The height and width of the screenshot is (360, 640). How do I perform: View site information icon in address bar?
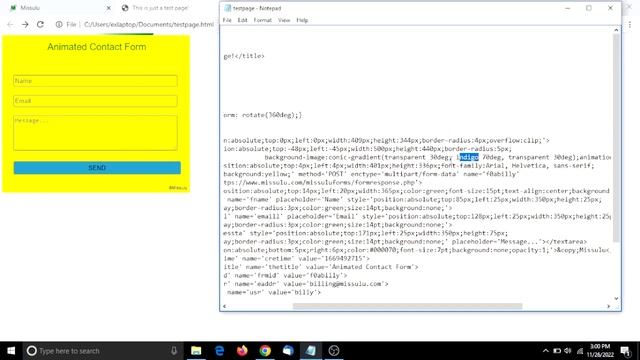[59, 24]
